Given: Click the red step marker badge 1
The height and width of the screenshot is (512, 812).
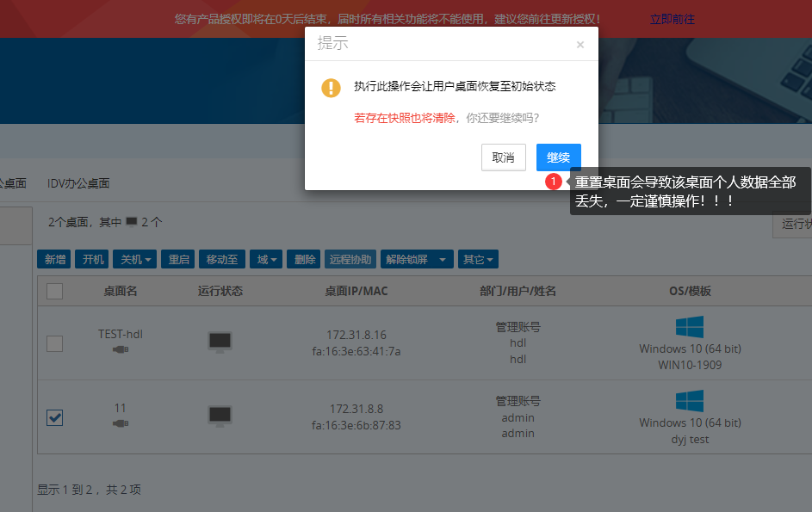Looking at the screenshot, I should [554, 182].
